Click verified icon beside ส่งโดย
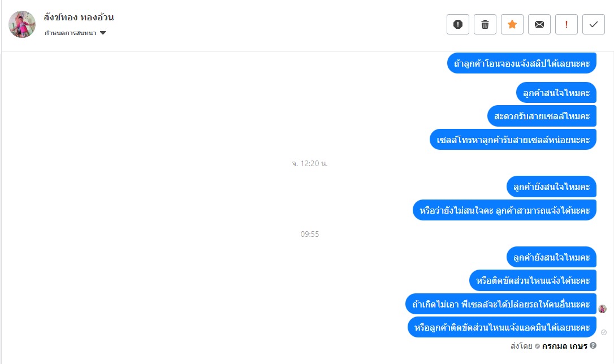The width and height of the screenshot is (614, 364). (537, 346)
